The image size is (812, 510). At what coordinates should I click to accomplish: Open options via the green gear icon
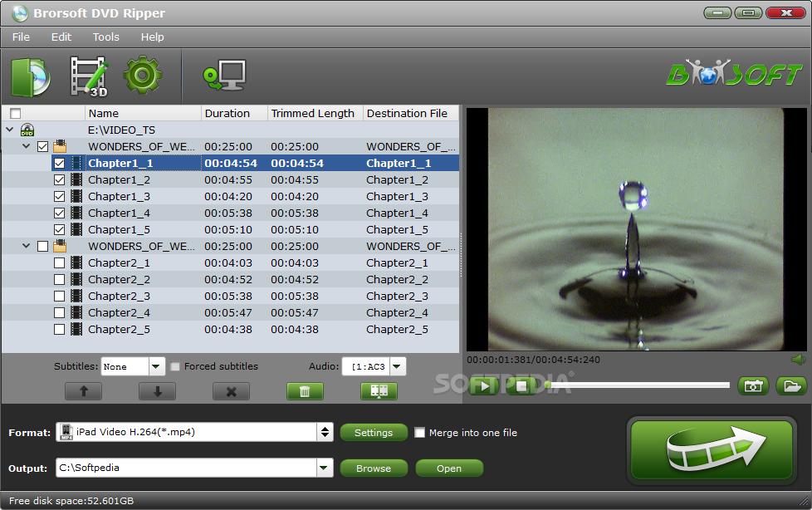[143, 76]
